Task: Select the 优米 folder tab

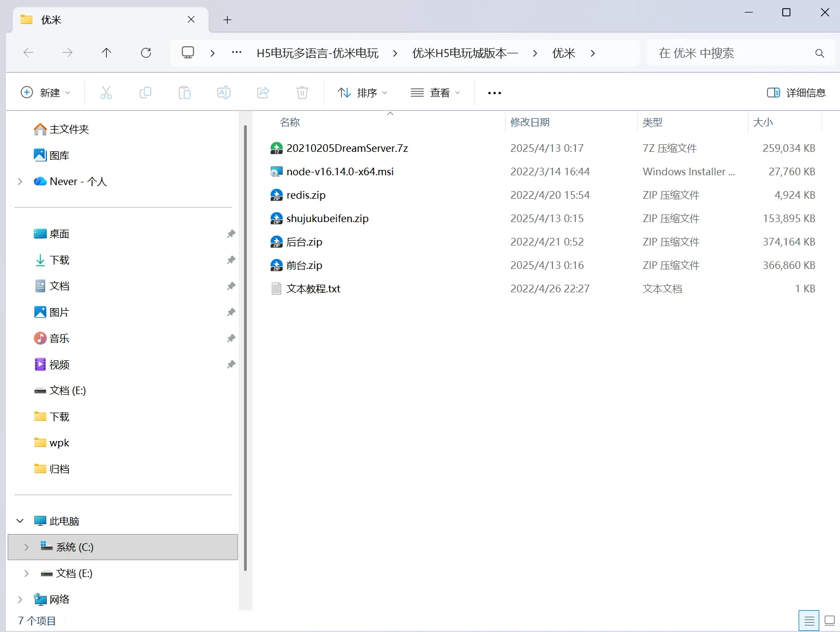Action: [111, 20]
